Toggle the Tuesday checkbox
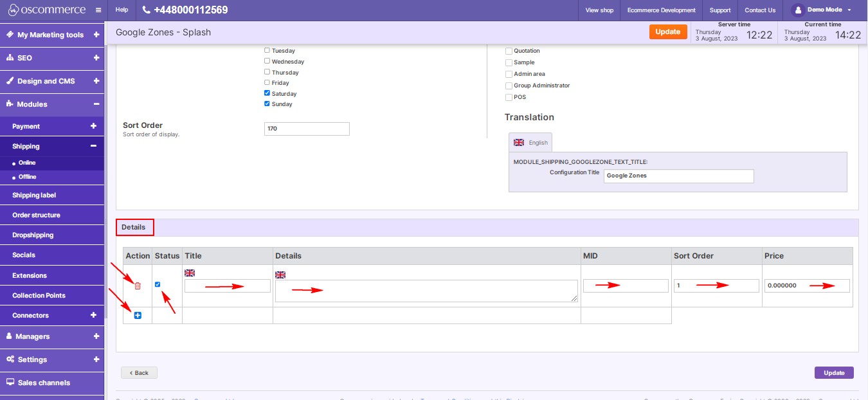 coord(267,50)
